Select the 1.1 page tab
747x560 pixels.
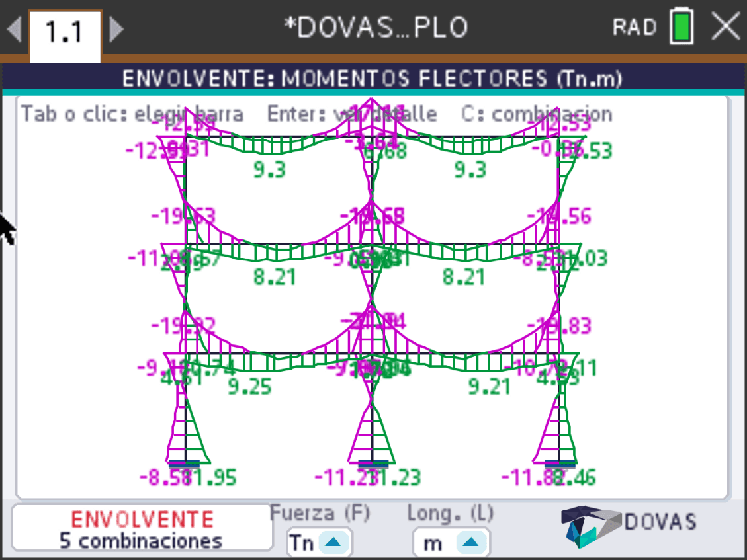66,32
